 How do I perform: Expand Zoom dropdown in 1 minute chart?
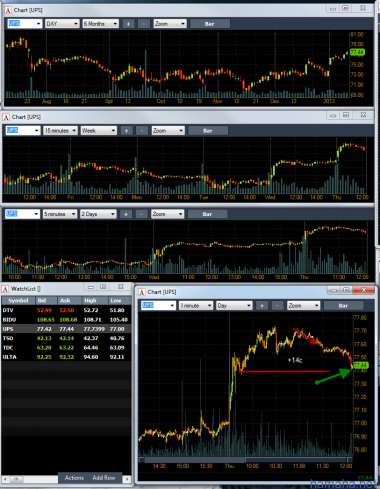303,305
